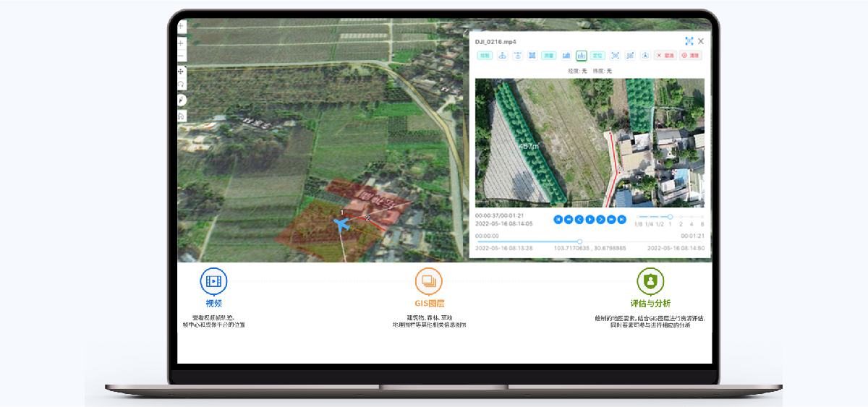Click the aerial video frame
The image size is (868, 407).
(x=590, y=142)
